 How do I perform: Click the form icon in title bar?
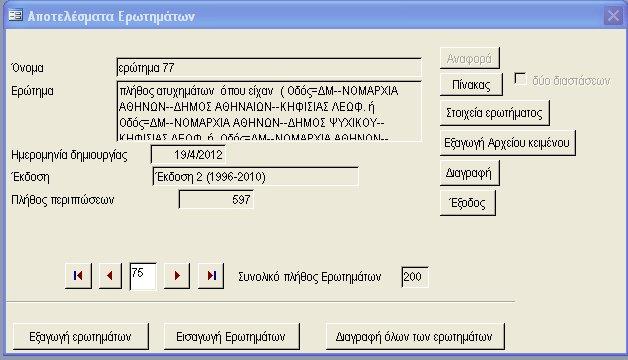click(x=16, y=16)
